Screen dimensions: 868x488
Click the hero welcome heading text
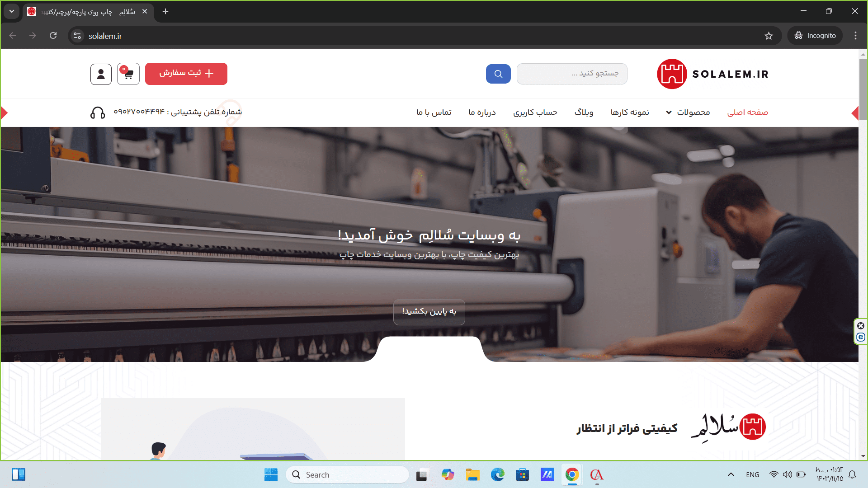[429, 235]
